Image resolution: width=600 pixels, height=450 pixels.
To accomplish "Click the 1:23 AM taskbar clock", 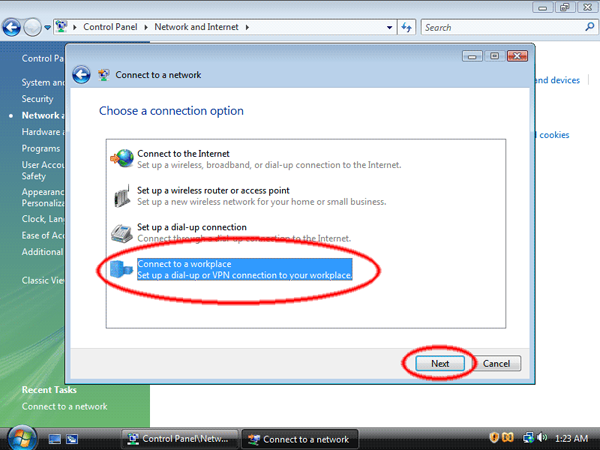I will (571, 438).
